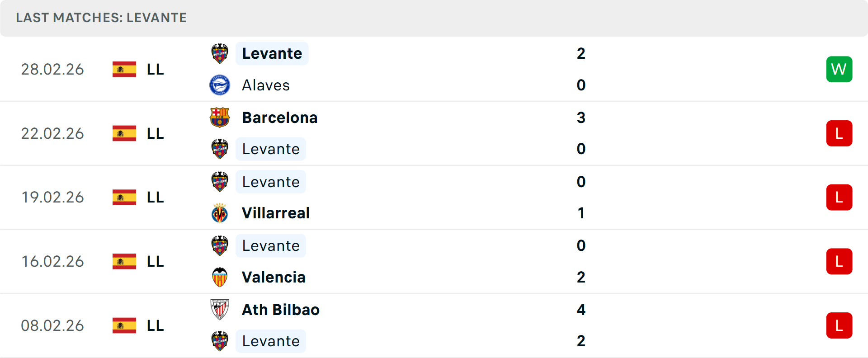Click the L badge for the Barcelona match
This screenshot has height=358, width=868.
pyautogui.click(x=839, y=133)
